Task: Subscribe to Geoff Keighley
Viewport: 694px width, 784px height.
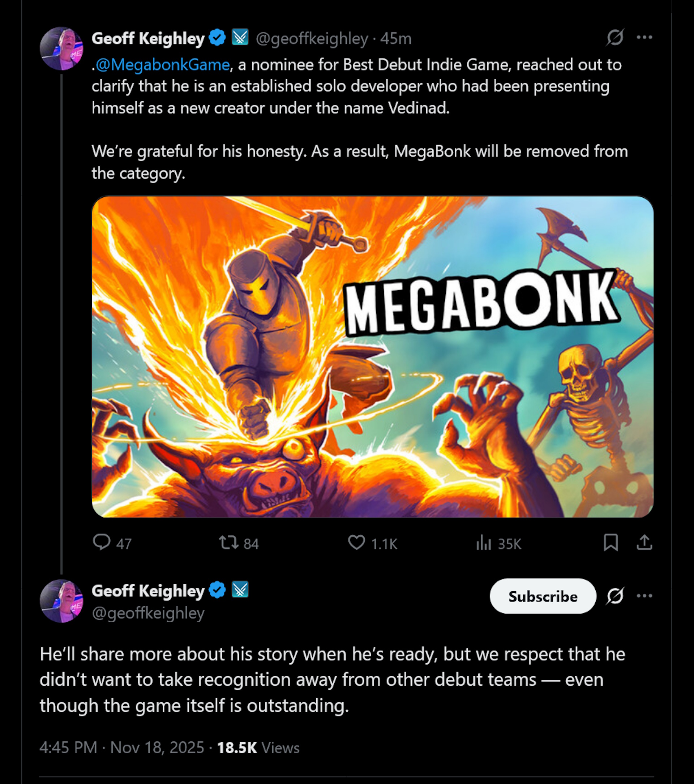Action: coord(543,596)
